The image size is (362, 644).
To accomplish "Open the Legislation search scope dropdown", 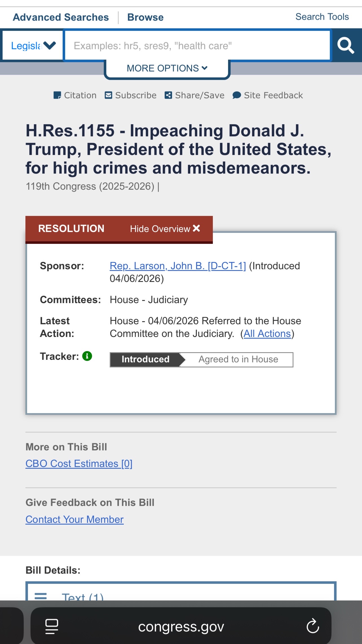I will [33, 45].
